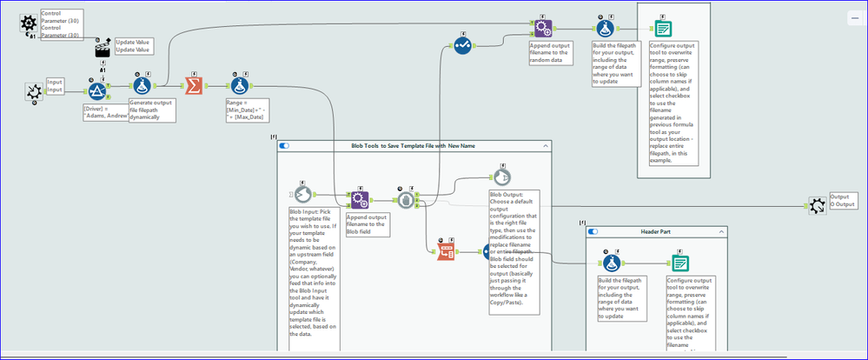Click the 'Range = [Min_Date]' annotation

pos(248,110)
